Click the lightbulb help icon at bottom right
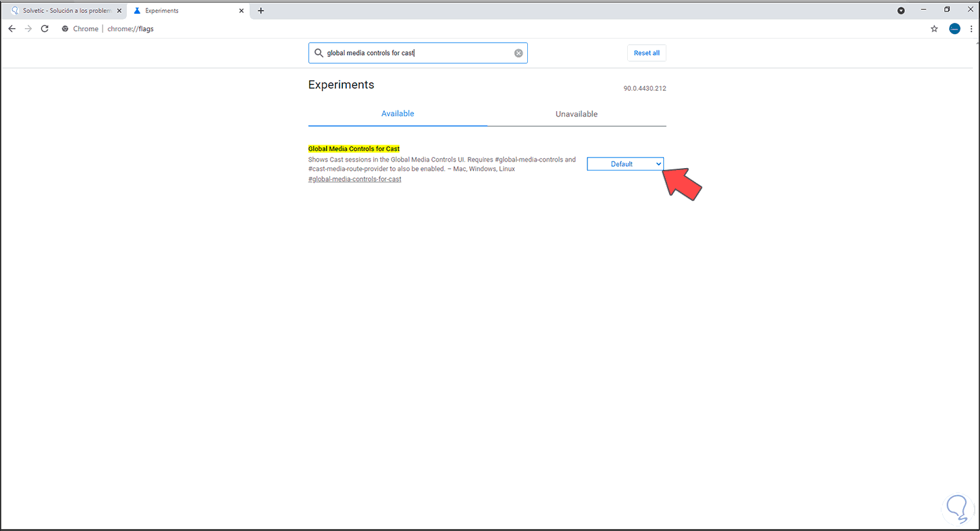The image size is (980, 531). click(x=957, y=509)
